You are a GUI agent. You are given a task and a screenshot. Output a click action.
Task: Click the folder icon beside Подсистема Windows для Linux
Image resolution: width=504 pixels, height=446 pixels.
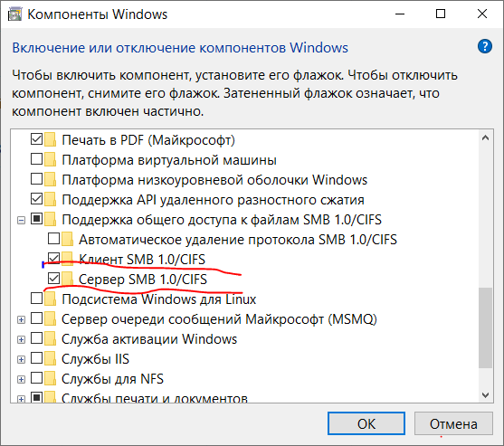(50, 299)
